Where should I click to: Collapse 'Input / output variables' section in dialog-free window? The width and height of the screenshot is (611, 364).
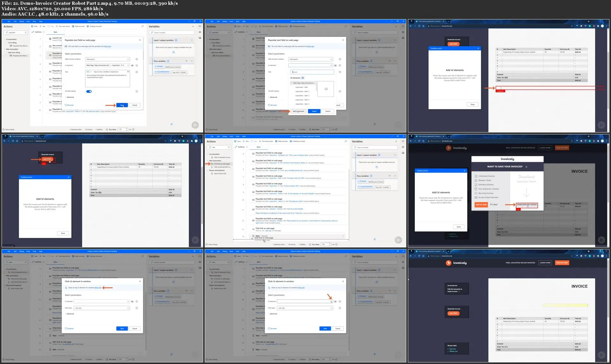395,155
